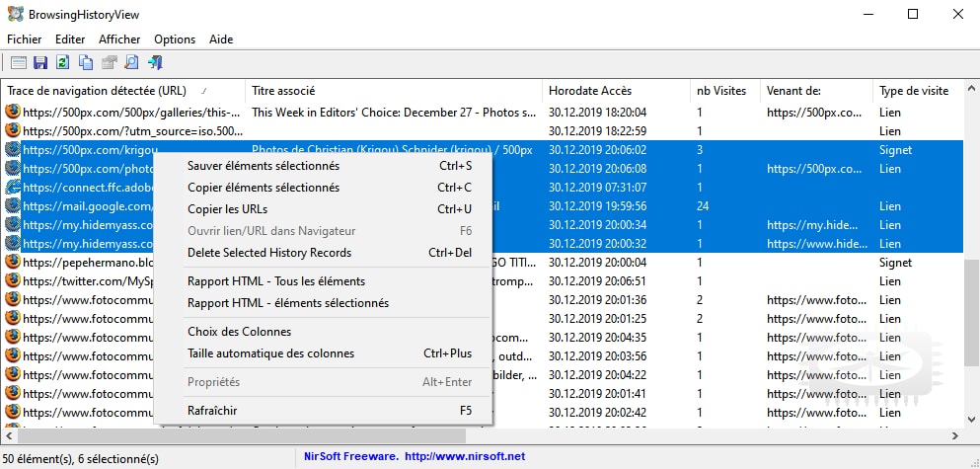Click the horizontal scrollbar thumb
This screenshot has height=469, width=980.
241,435
